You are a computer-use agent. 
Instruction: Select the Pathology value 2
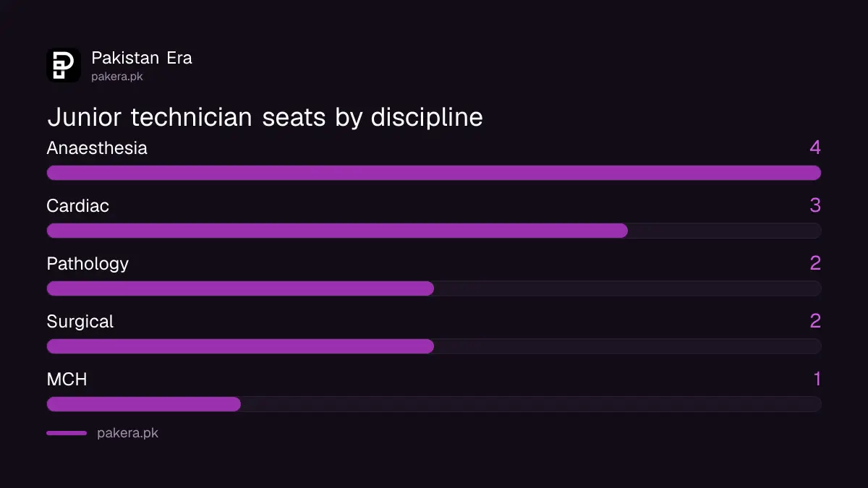(815, 263)
